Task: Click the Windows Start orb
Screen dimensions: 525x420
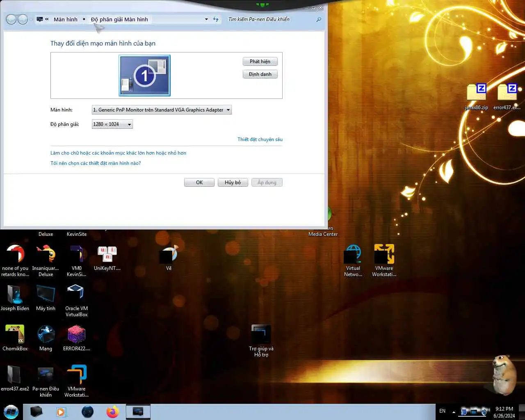Action: 11,412
